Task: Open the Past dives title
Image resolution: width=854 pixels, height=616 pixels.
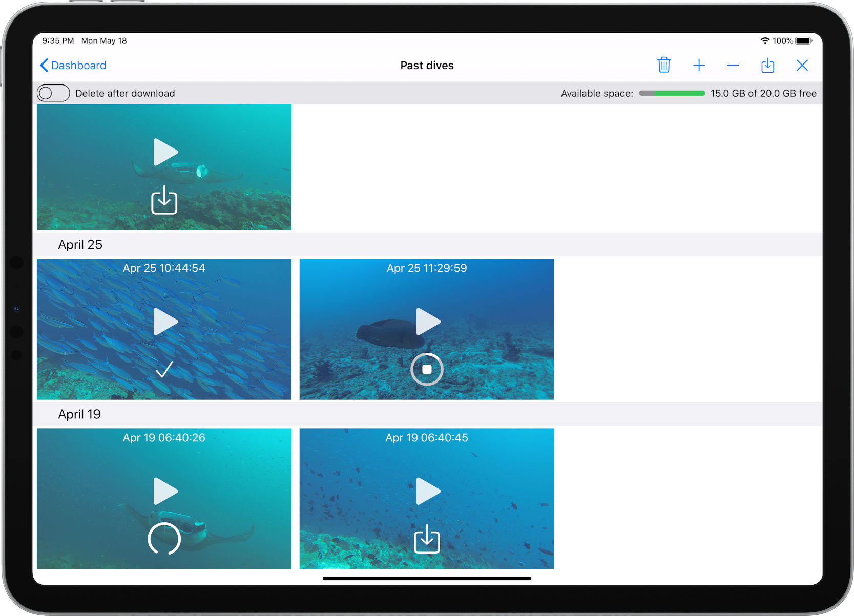Action: click(427, 65)
